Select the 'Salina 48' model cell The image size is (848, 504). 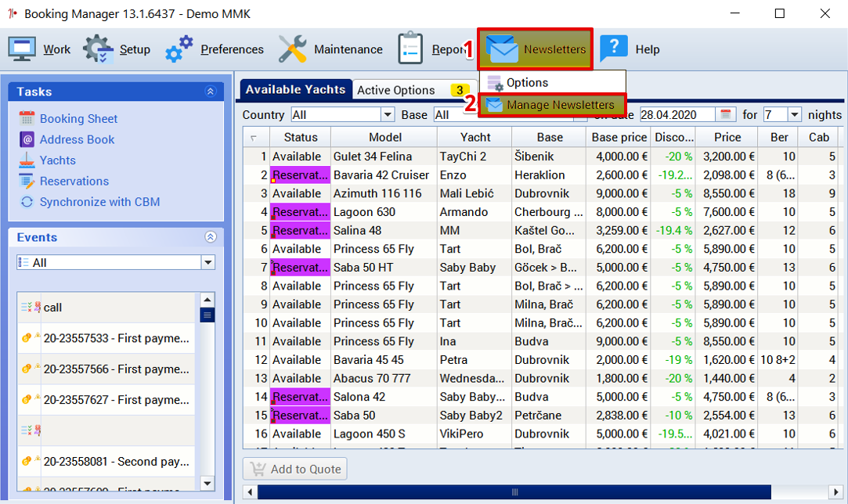point(384,230)
